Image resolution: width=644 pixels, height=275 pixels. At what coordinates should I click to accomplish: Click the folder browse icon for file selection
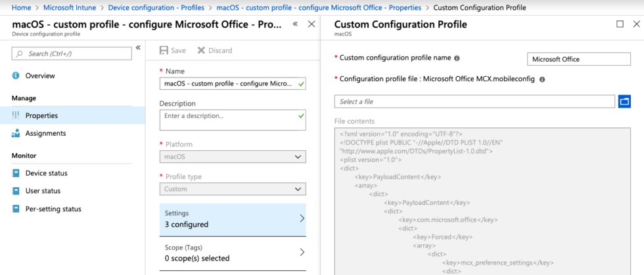625,101
